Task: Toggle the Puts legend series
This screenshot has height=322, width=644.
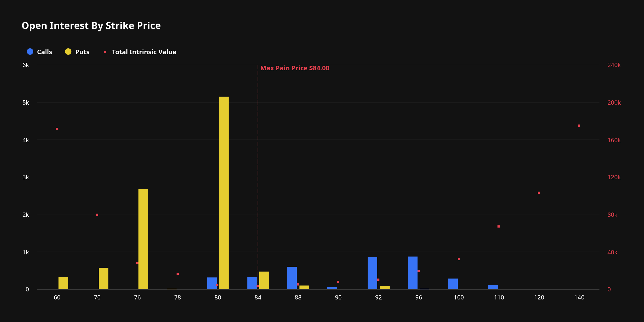Action: tap(82, 52)
